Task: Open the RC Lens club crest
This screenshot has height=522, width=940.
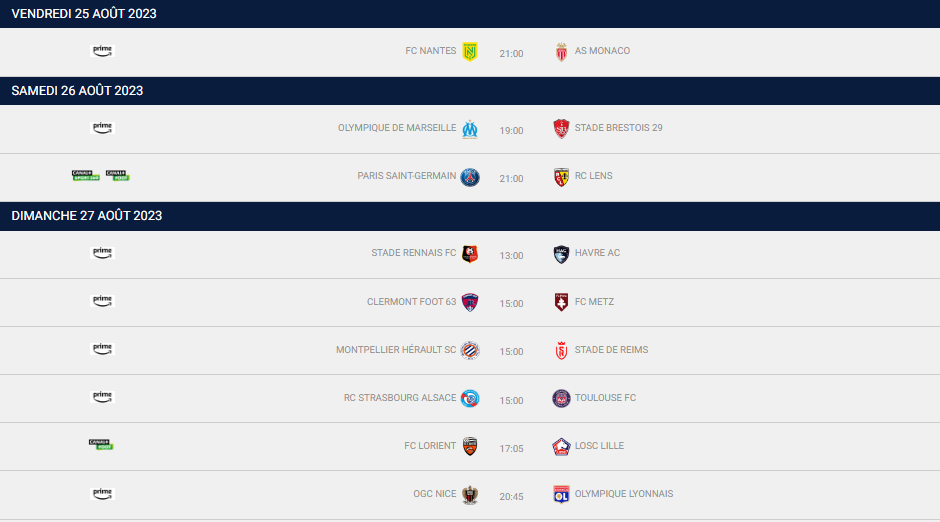Action: click(x=561, y=177)
